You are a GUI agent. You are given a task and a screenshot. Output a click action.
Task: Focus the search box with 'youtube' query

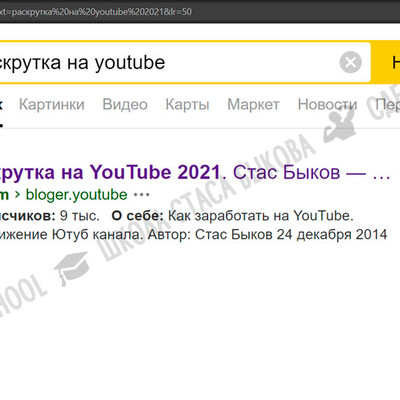coord(185,62)
